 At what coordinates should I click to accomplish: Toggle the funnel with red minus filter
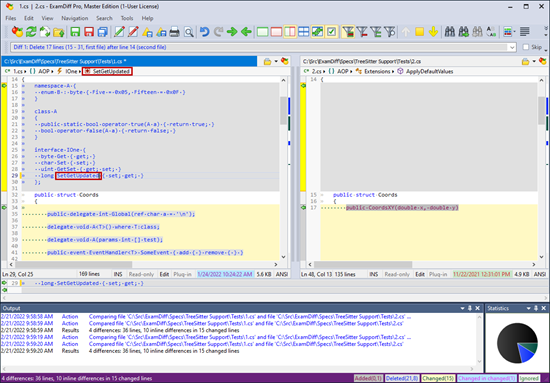point(362,32)
